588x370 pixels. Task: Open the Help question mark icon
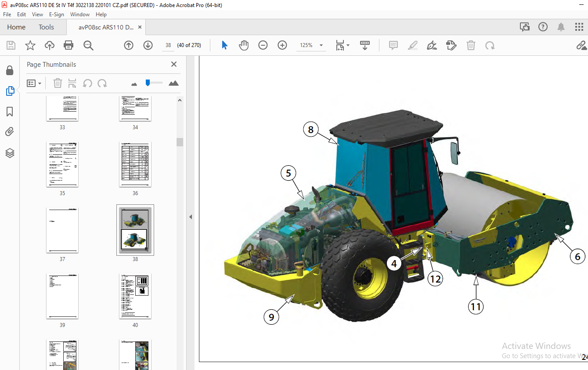point(543,27)
